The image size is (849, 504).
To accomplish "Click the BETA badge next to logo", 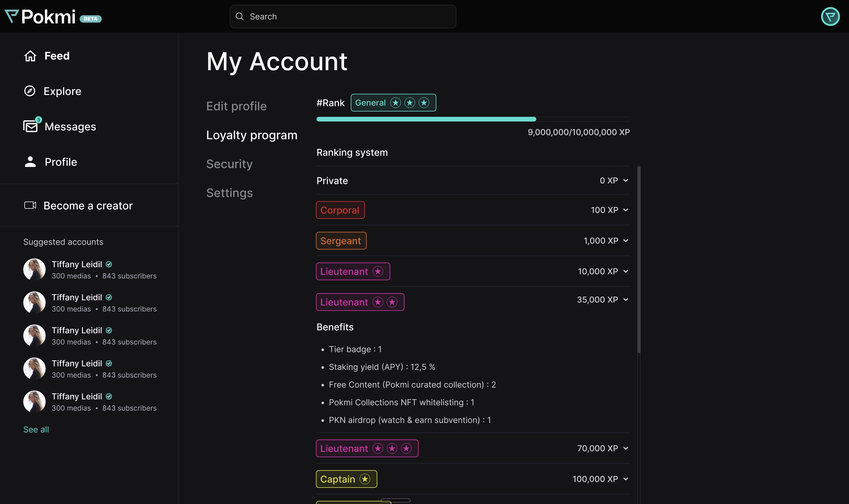I will (x=90, y=19).
